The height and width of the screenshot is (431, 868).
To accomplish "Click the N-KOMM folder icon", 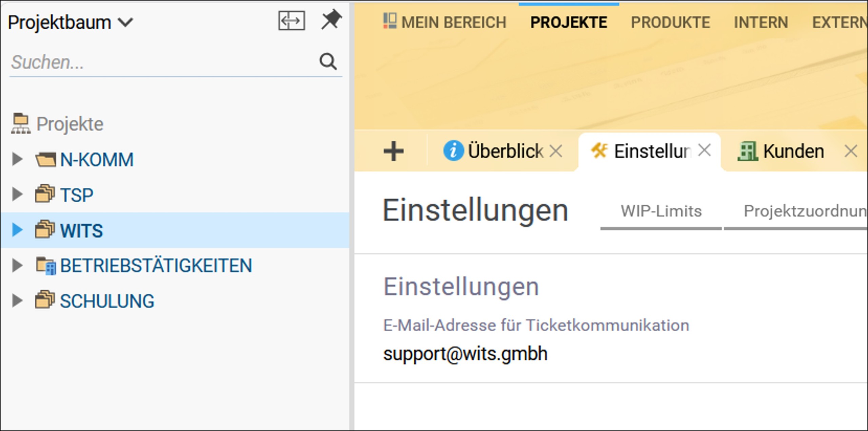I will point(45,160).
